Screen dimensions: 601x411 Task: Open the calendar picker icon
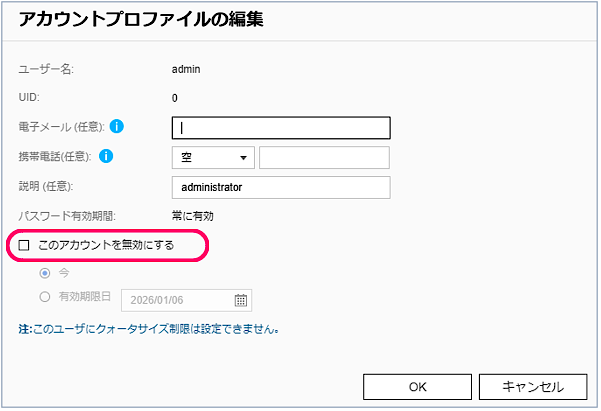coord(241,300)
